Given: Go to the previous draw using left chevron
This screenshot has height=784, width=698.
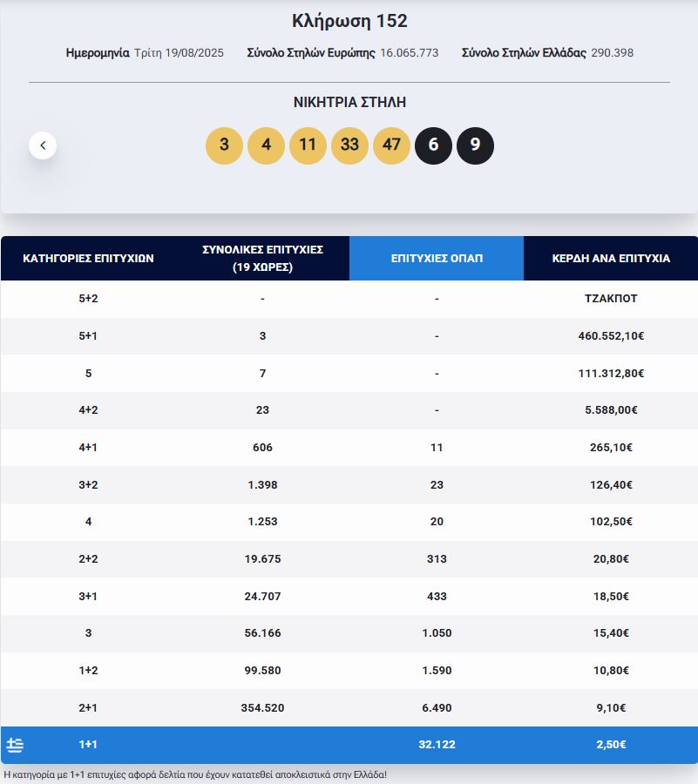Looking at the screenshot, I should pos(43,145).
